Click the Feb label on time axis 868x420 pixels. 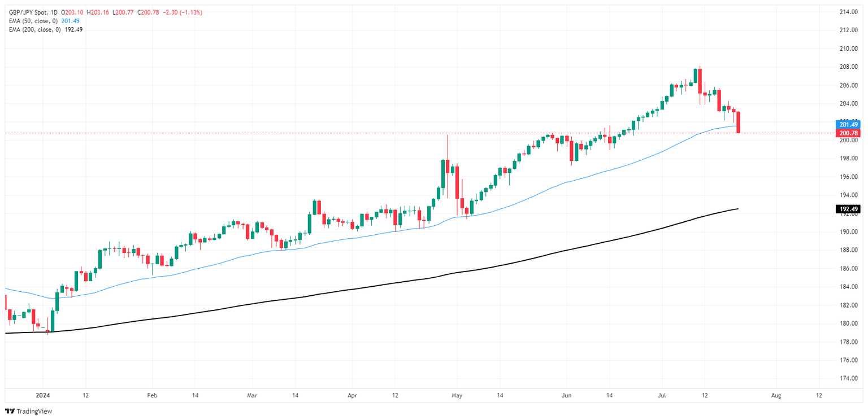[x=150, y=396]
